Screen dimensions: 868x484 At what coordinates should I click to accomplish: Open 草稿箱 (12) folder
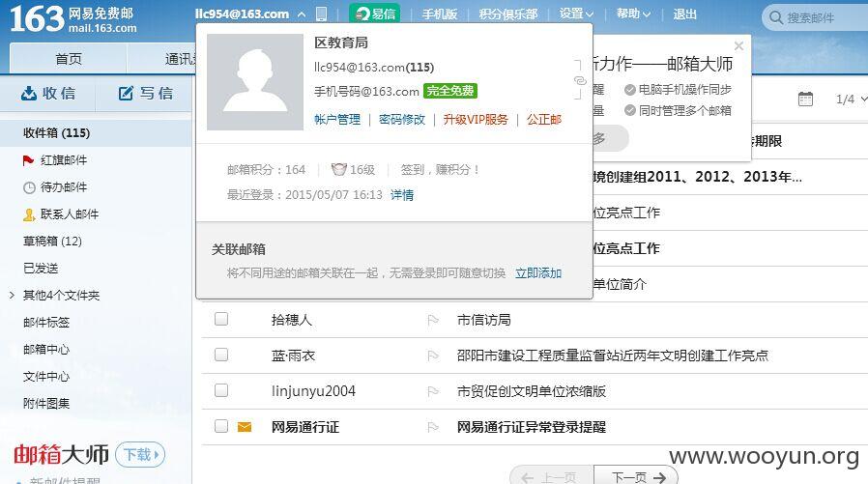point(52,242)
